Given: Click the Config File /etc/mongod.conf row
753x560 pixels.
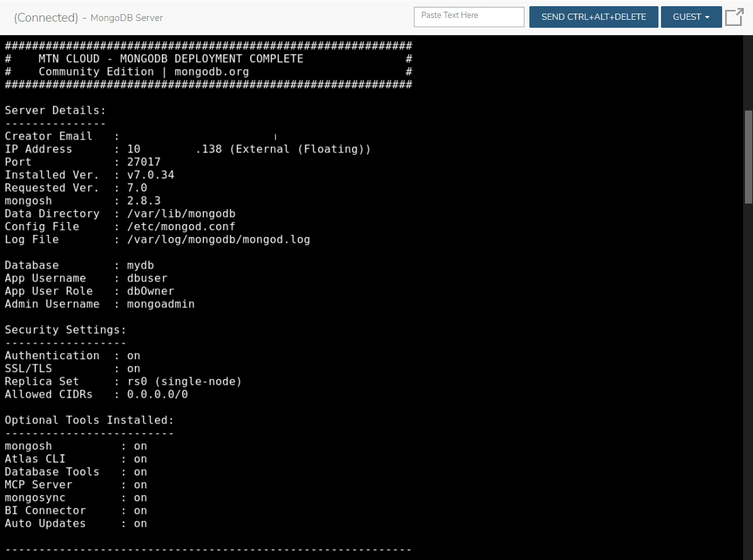Looking at the screenshot, I should click(120, 227).
